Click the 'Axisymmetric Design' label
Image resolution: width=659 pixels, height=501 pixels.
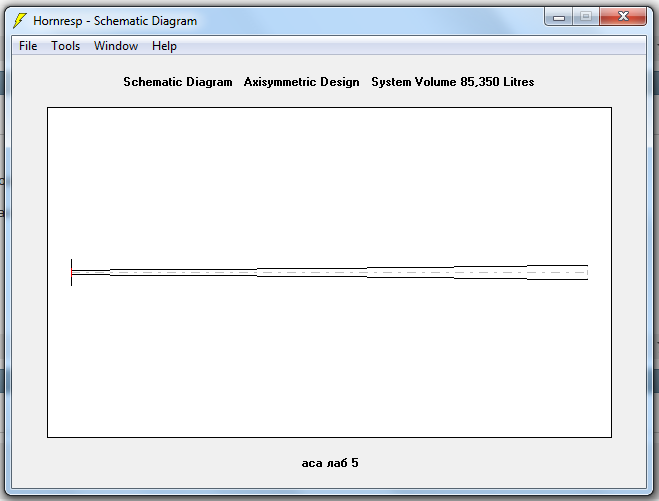tap(301, 82)
